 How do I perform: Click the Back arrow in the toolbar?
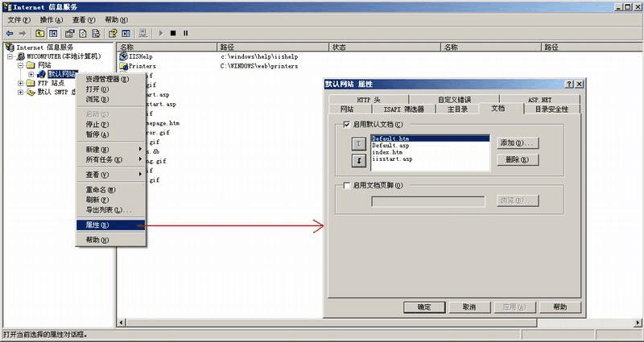[9, 33]
